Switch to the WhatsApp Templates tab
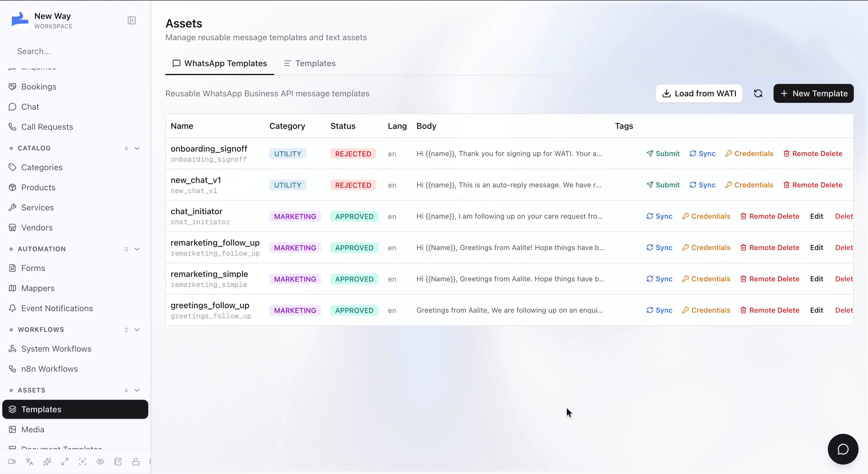This screenshot has height=474, width=868. coord(220,64)
